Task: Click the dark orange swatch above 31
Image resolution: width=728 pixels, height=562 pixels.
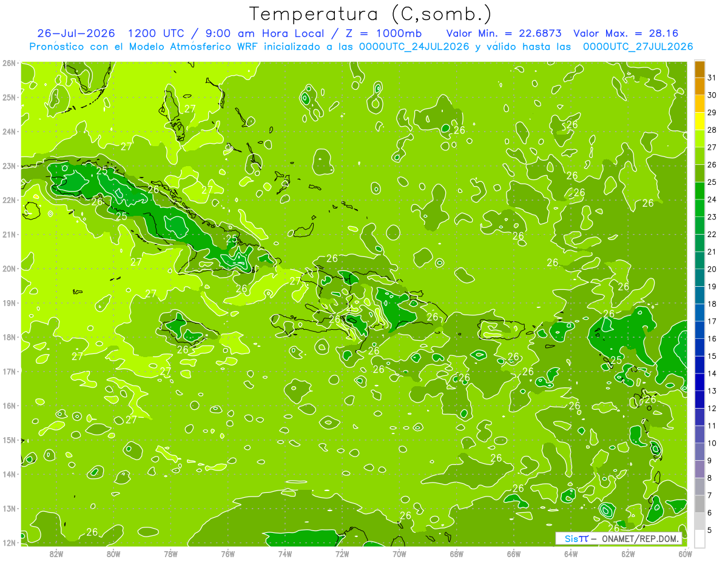Action: [x=699, y=69]
